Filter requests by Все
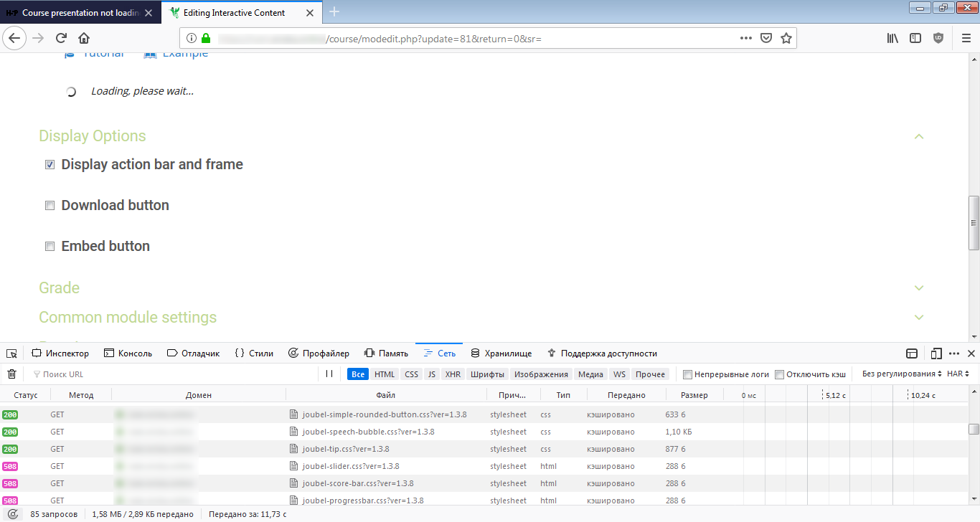Viewport: 980px width, 522px height. (x=358, y=374)
